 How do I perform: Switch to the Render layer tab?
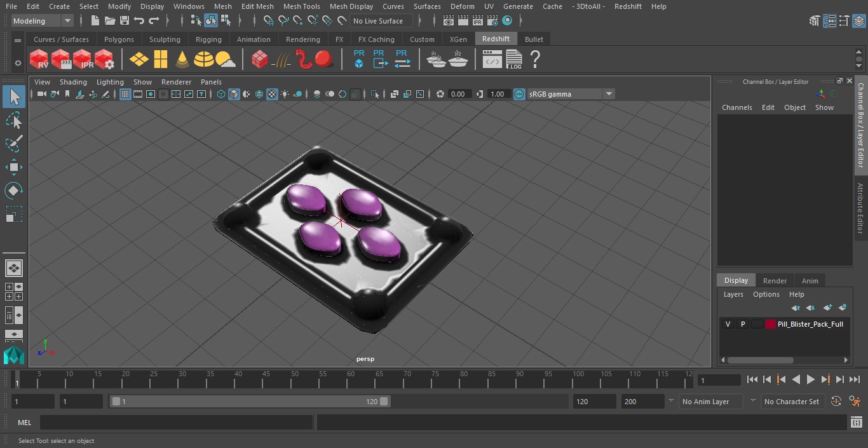tap(775, 280)
